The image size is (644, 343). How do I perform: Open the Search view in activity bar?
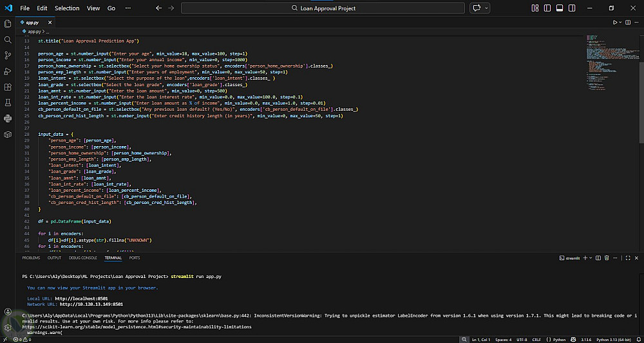(8, 40)
